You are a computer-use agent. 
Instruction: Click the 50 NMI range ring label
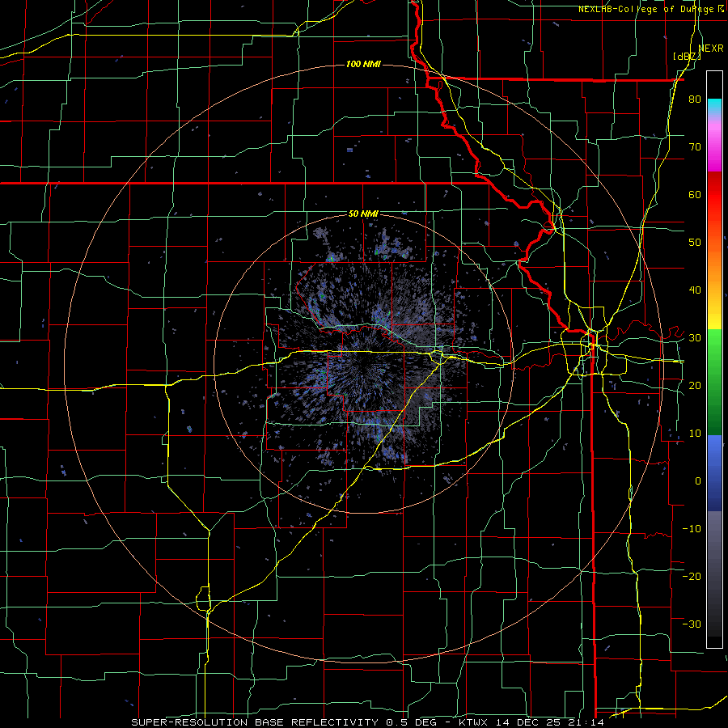tap(363, 214)
